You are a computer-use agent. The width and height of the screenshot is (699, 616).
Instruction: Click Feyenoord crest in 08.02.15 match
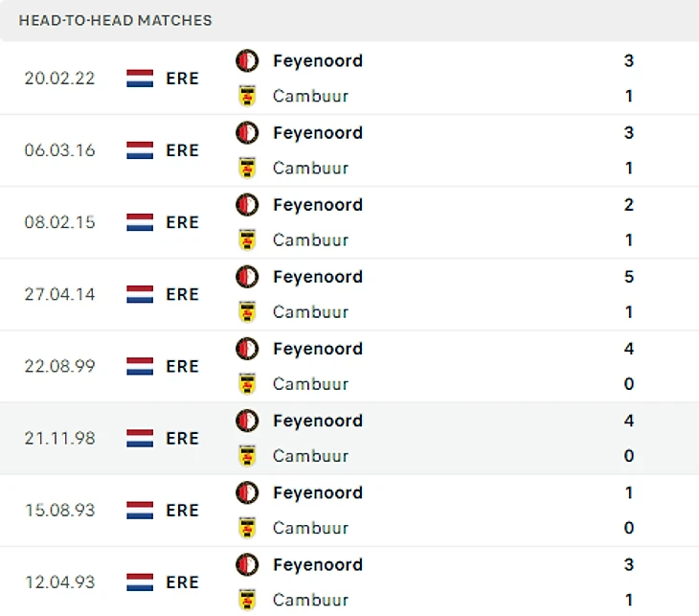(x=247, y=205)
